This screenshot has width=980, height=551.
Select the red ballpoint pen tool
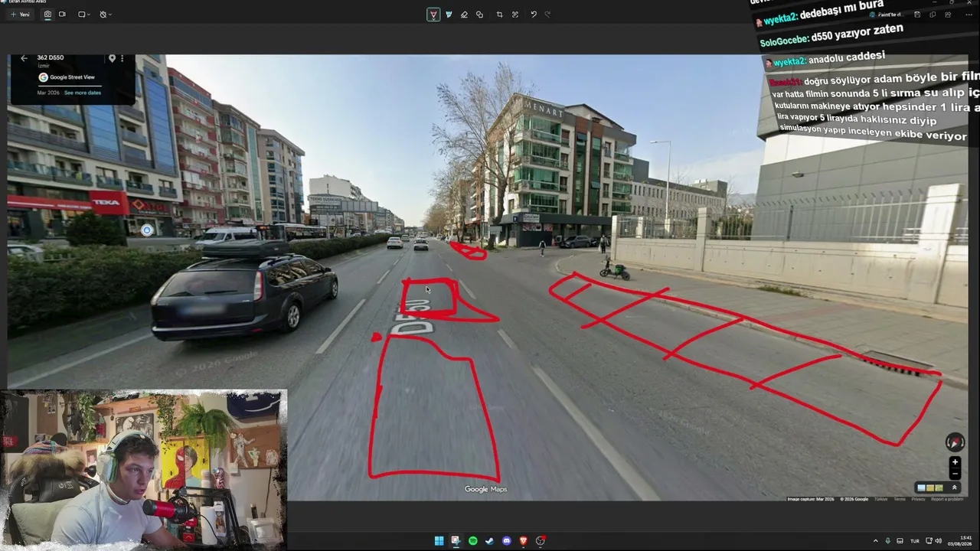click(x=433, y=15)
